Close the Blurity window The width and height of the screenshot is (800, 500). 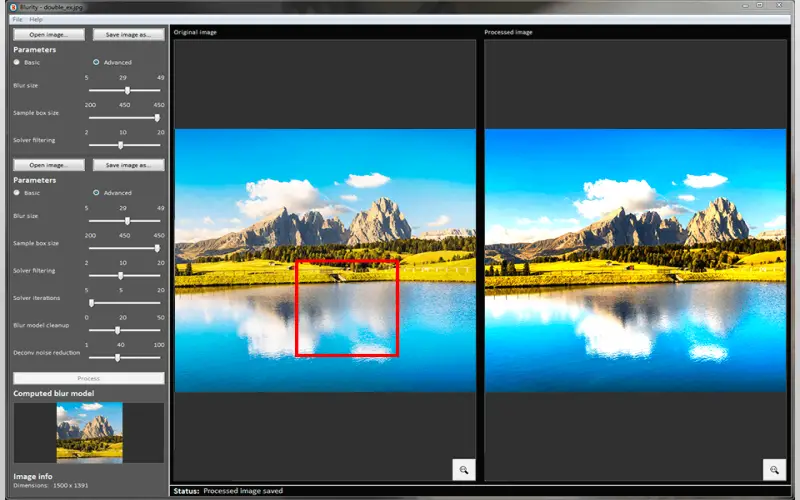(779, 6)
